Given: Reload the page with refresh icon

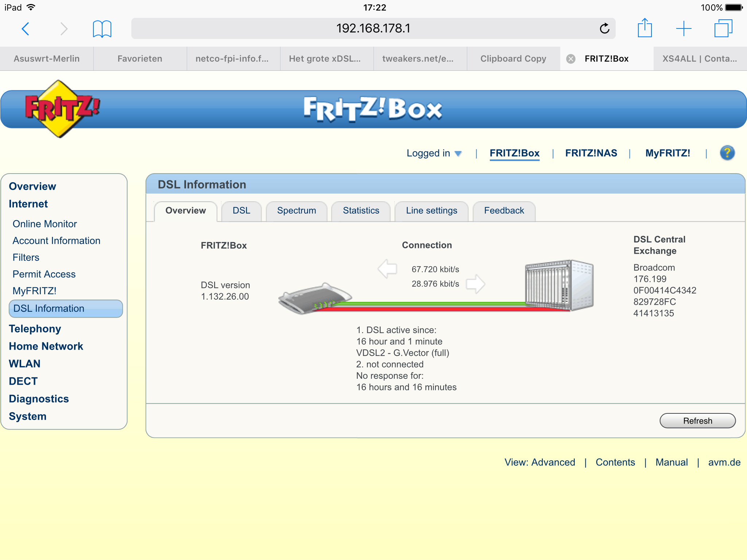Looking at the screenshot, I should 604,28.
